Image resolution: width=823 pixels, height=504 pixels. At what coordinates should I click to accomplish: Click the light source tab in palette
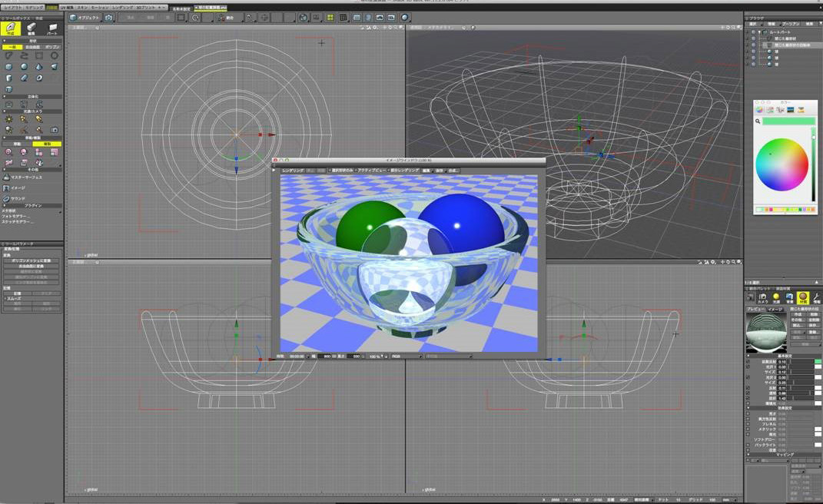[776, 298]
